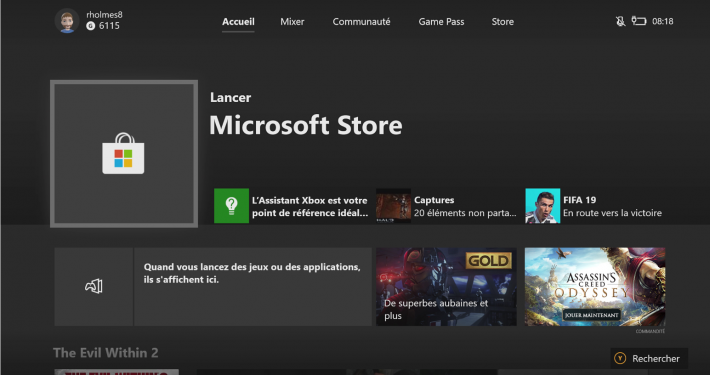Click the GOLD badge on promo tile
Screen dimensions: 710x375
(x=489, y=261)
